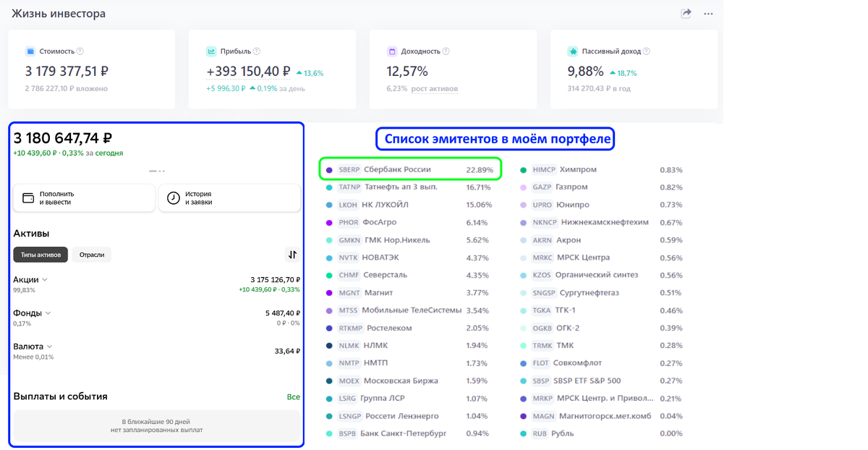
Task: Click the profit value +393 150,40 ₽
Action: click(248, 72)
